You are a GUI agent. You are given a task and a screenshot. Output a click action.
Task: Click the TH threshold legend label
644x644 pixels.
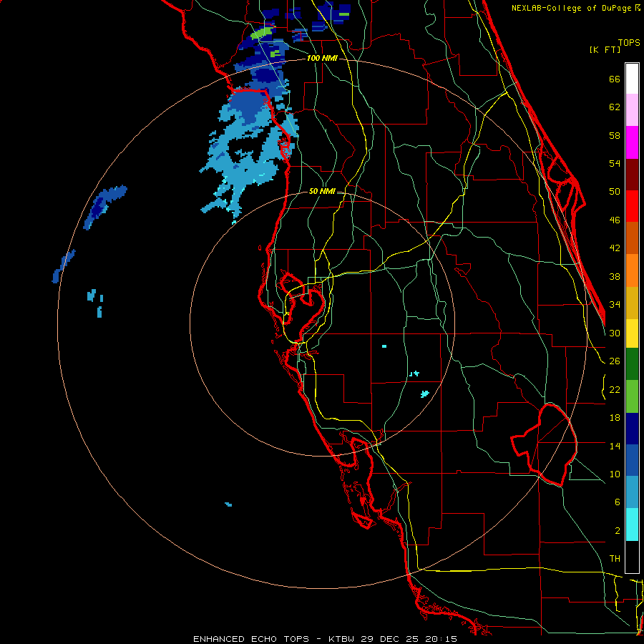tap(615, 559)
